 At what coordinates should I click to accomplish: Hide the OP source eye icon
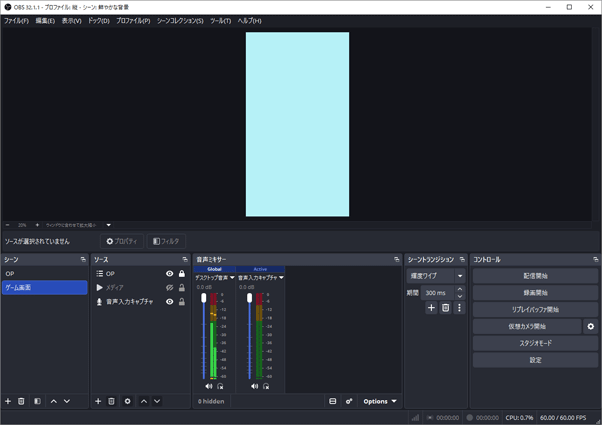pyautogui.click(x=169, y=273)
